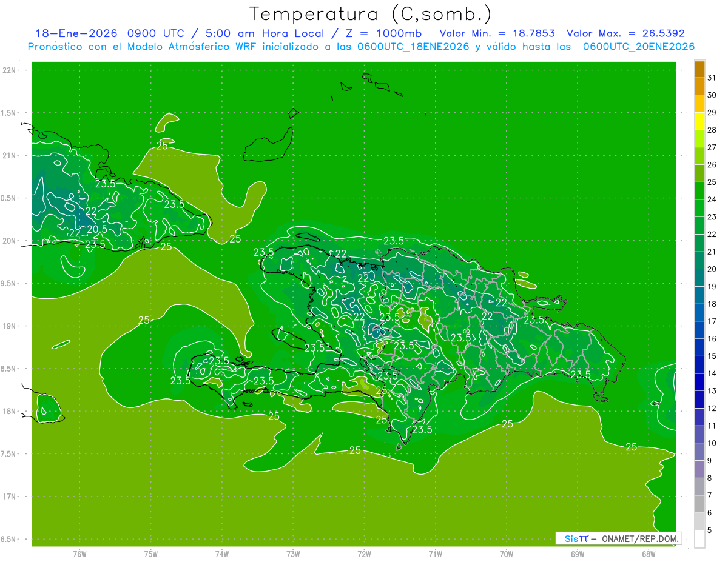Click gray swatch between legend 7 and 6
Screen dimensions: 728x562
coord(699,504)
